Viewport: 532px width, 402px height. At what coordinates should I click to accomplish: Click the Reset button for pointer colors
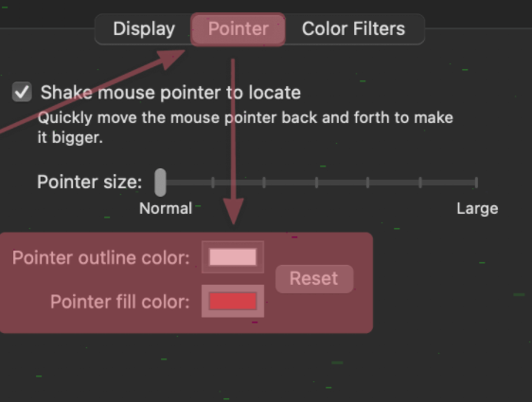[x=314, y=279]
